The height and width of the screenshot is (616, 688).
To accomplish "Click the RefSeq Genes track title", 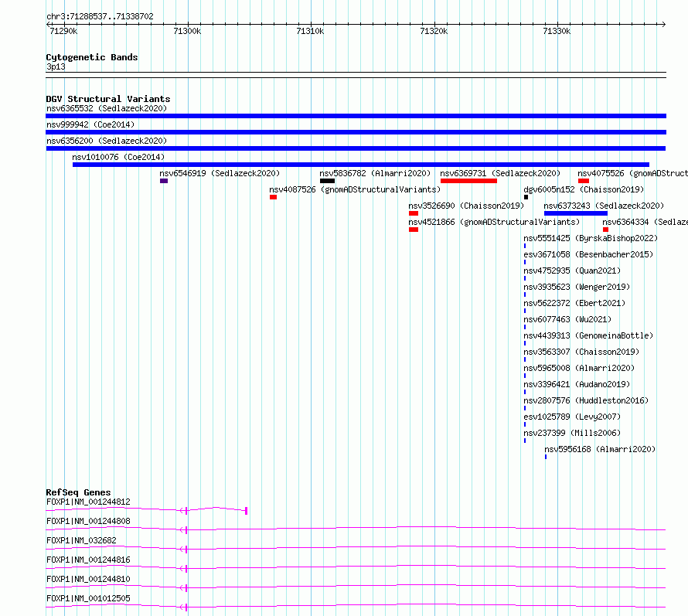I will 78,492.
